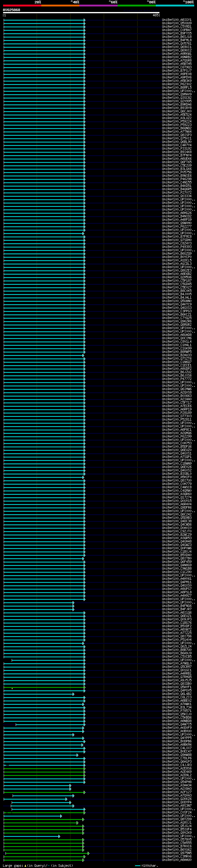This screenshot has width=197, height=868.
Task: Open hit UniRef100_A5BTH5
Action: pos(176,64)
